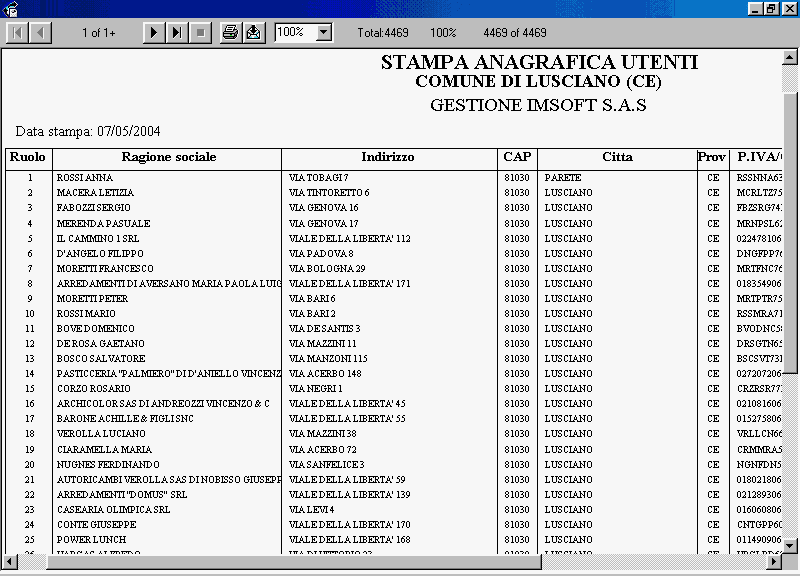The height and width of the screenshot is (576, 800).
Task: Click the address "VIA LEVI 4"
Action: [311, 510]
